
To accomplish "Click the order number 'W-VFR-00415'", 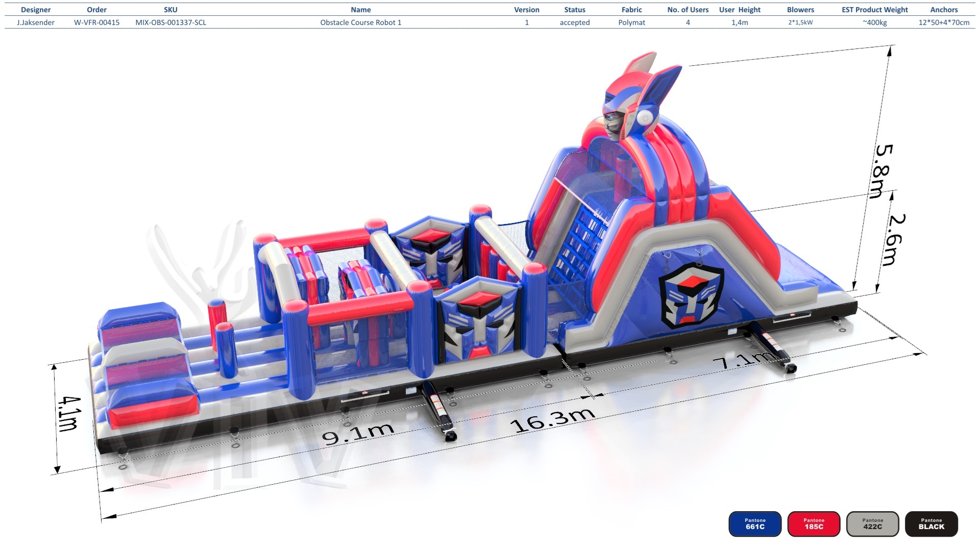I will click(97, 22).
